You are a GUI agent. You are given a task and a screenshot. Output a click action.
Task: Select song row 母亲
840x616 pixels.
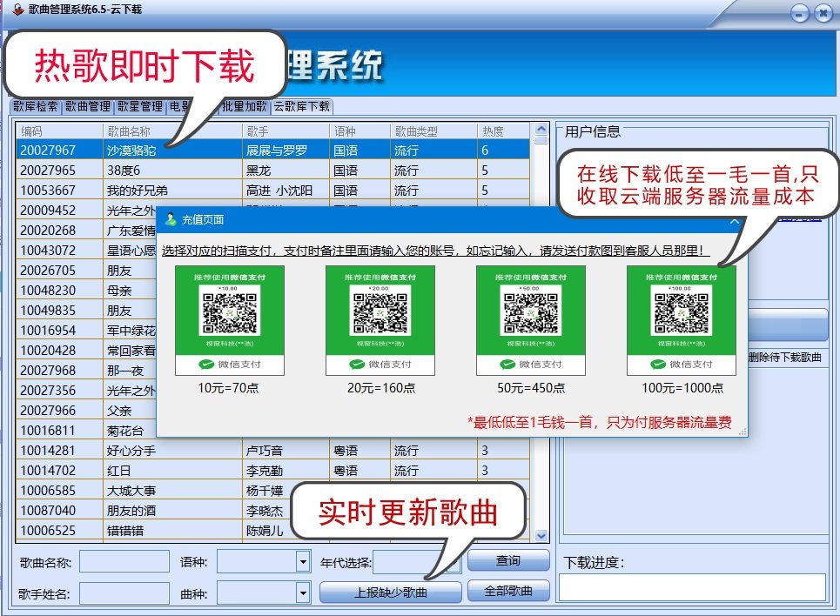[x=86, y=291]
